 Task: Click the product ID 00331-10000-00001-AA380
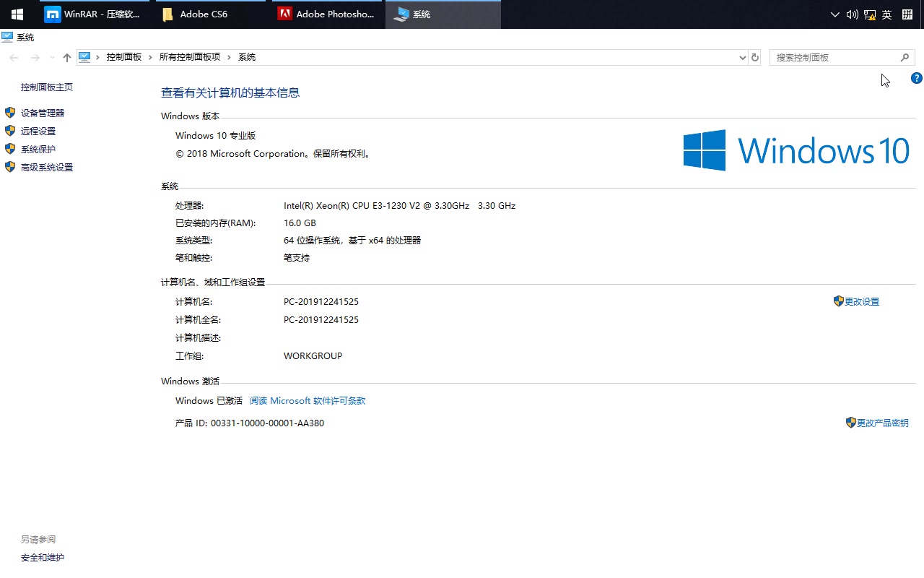point(267,423)
